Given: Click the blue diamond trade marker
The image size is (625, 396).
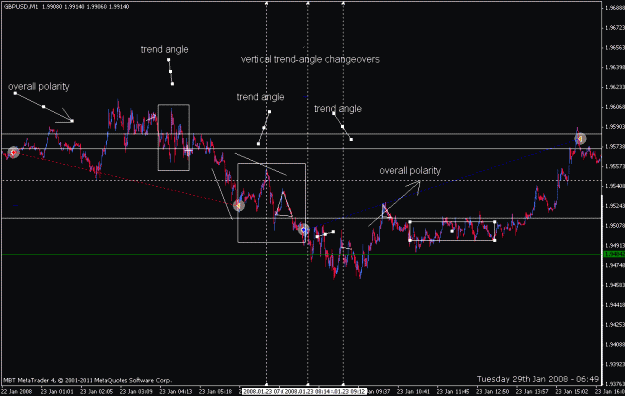Looking at the screenshot, I should click(x=304, y=230).
